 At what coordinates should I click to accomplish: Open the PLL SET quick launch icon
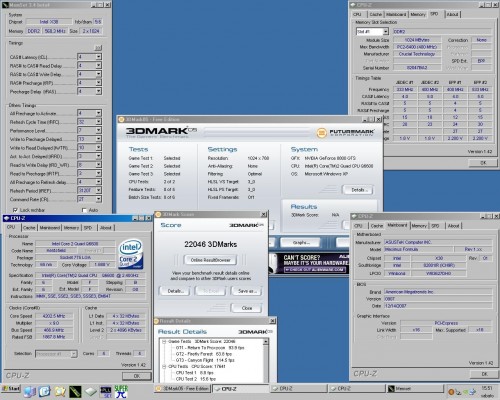(106, 391)
